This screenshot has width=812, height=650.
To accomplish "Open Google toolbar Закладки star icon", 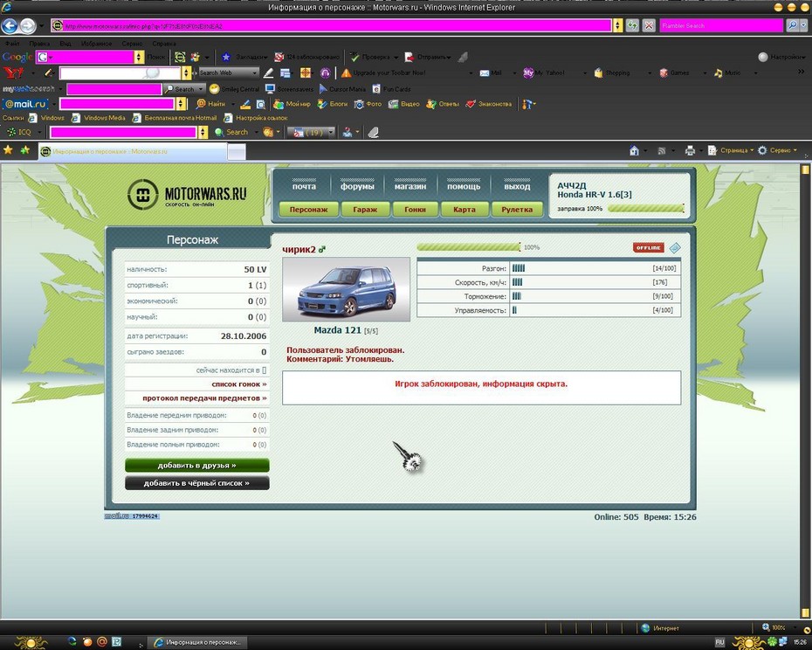I will (x=226, y=57).
